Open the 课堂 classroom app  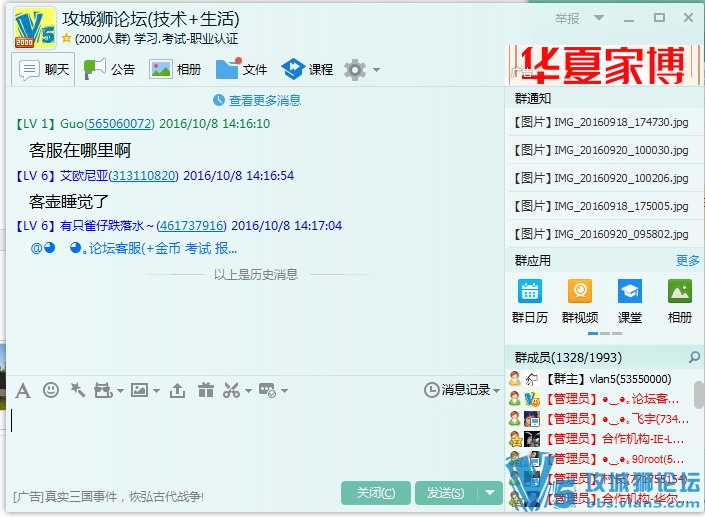[629, 300]
